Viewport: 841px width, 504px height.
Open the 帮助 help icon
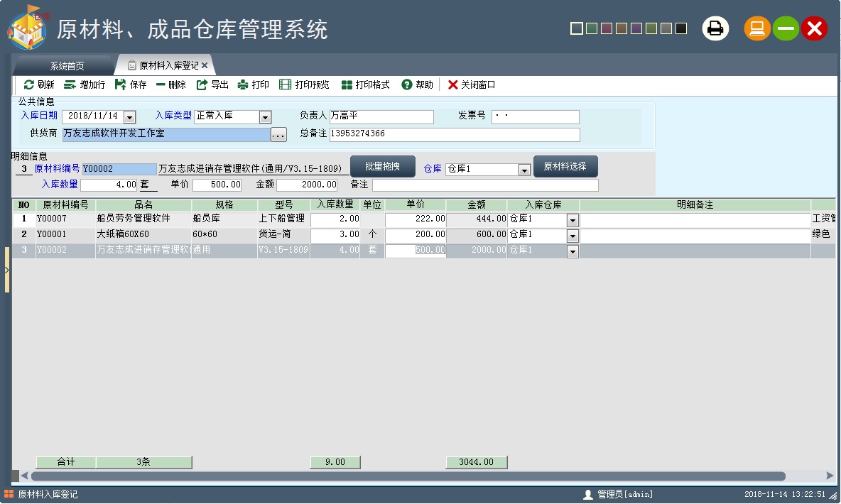[407, 84]
